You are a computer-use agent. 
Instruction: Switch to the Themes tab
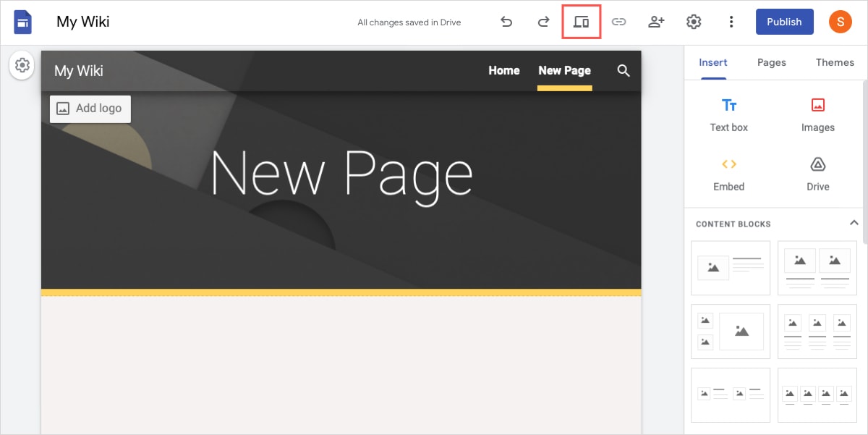[834, 62]
